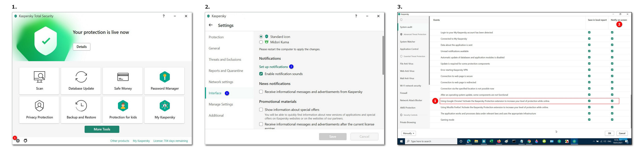
Task: Select the Standard icon radio button
Action: (x=261, y=37)
